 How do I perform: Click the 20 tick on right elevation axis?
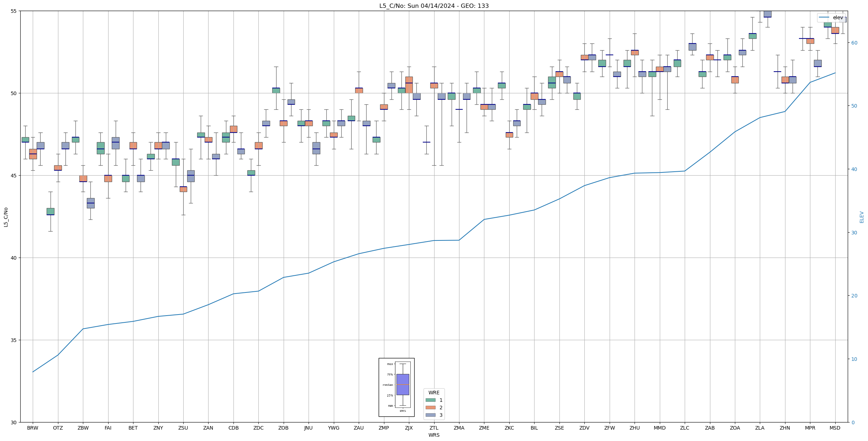[x=854, y=296]
